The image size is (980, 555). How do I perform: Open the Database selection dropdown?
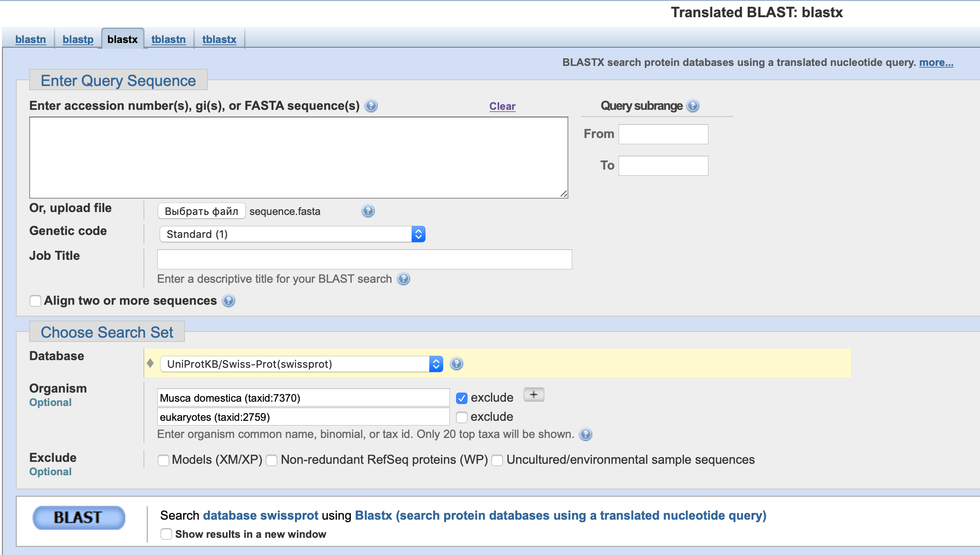coord(301,364)
